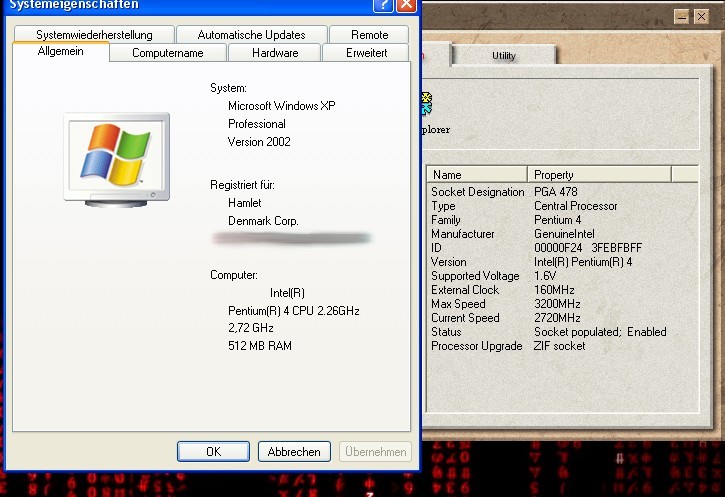Confirm with the OK button
725x497 pixels.
click(213, 451)
